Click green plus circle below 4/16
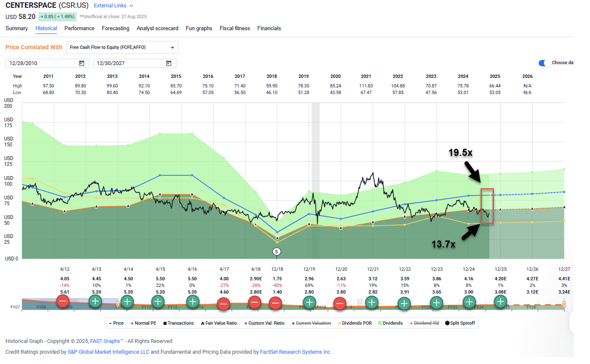 [193, 302]
